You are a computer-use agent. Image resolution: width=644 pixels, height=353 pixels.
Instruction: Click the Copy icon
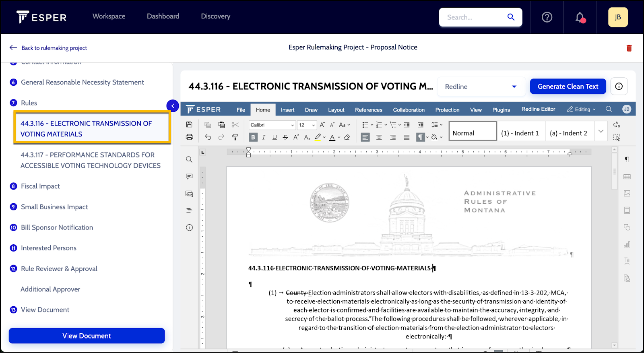[208, 125]
